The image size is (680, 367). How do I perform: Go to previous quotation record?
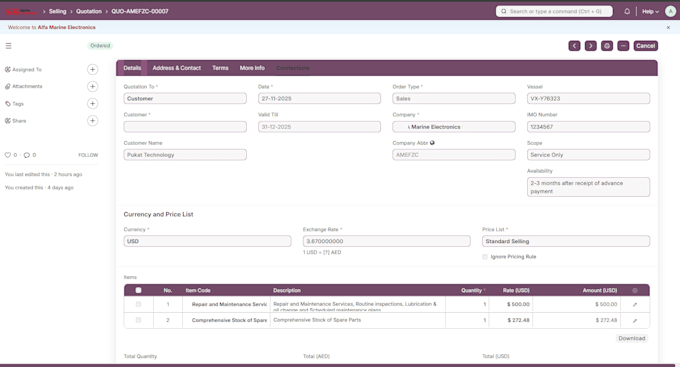point(574,46)
